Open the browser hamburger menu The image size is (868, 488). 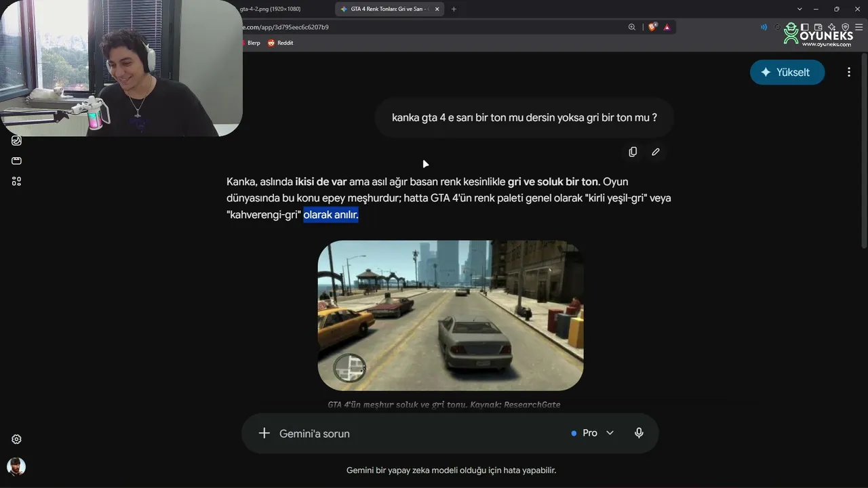(x=859, y=27)
